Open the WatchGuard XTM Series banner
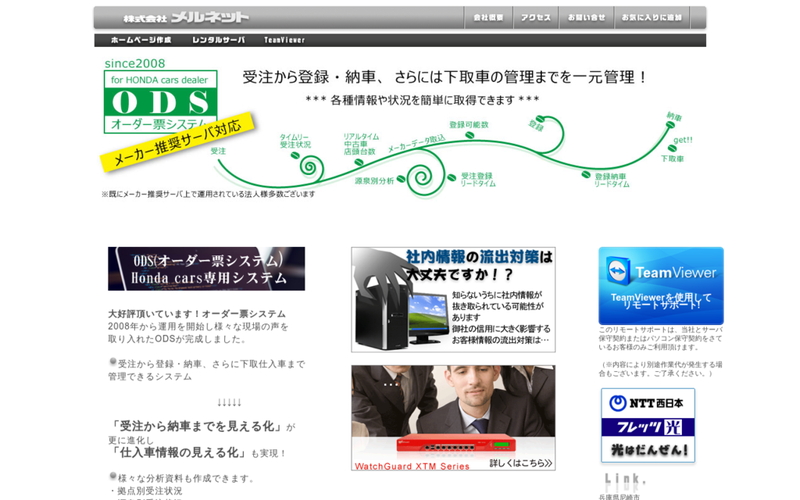 (x=453, y=418)
